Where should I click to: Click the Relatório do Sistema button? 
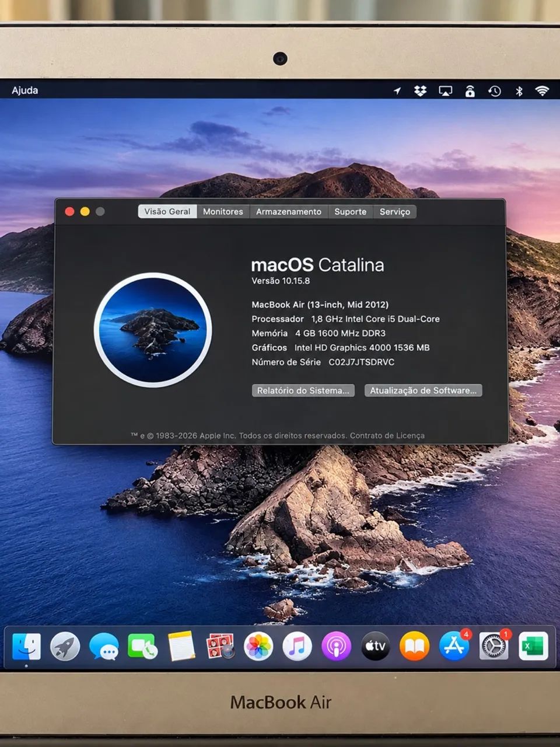(303, 390)
